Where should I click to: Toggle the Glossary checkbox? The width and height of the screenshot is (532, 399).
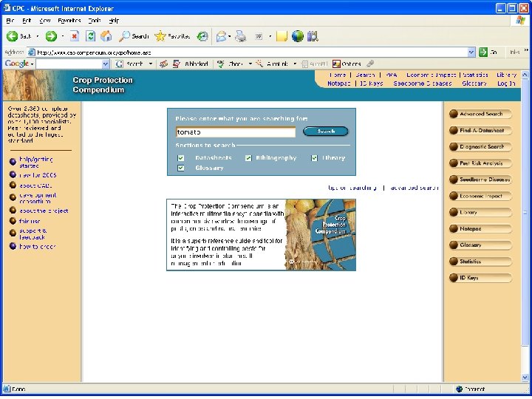click(x=181, y=168)
